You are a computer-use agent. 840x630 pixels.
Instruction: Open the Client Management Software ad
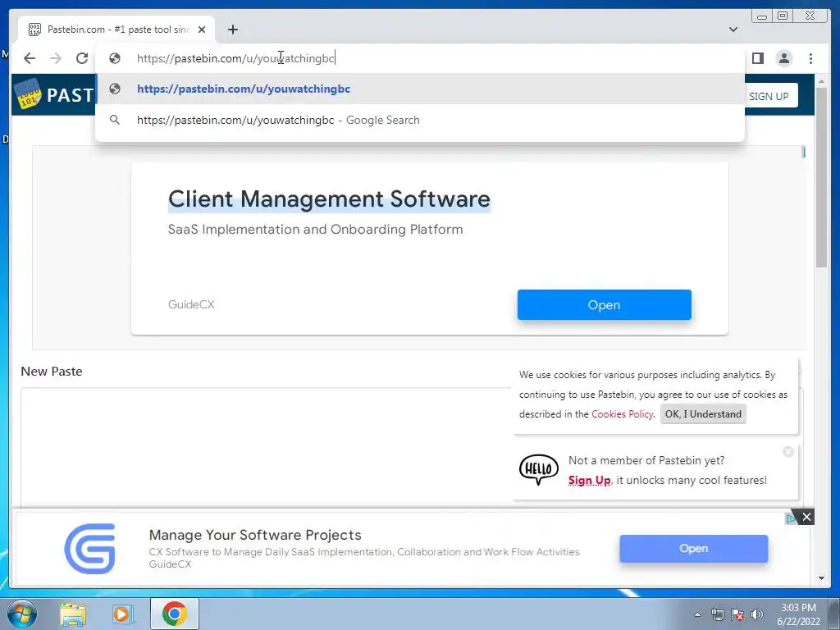(x=605, y=305)
